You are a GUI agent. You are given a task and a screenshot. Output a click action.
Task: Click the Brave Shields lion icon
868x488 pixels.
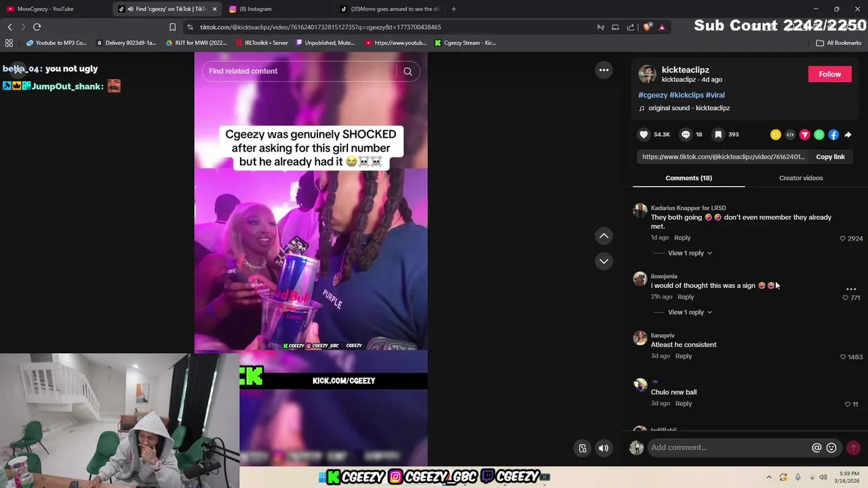pos(648,27)
